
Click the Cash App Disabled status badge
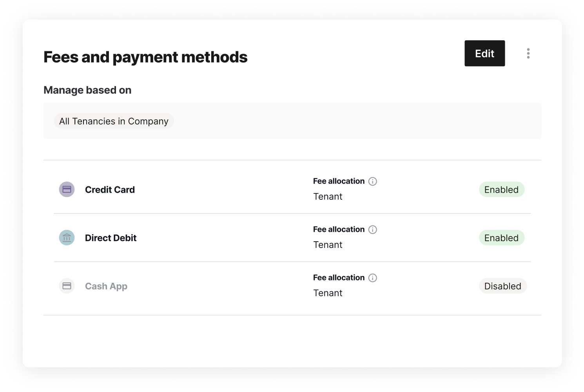[502, 286]
